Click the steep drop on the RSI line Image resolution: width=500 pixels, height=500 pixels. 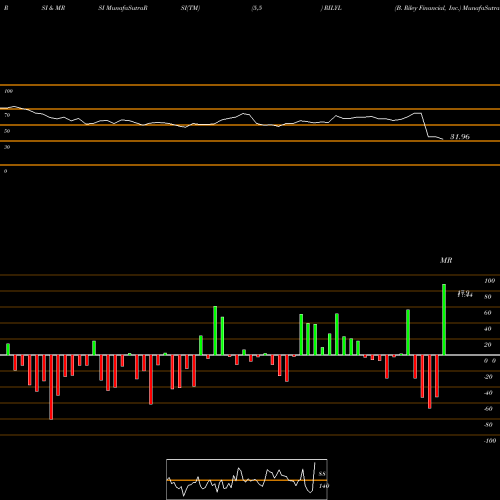(x=425, y=125)
